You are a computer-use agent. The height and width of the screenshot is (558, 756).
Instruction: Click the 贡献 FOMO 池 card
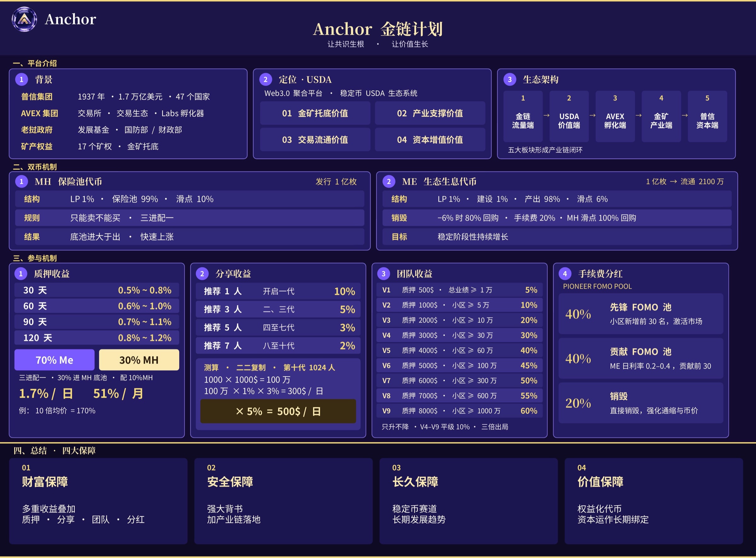point(641,358)
